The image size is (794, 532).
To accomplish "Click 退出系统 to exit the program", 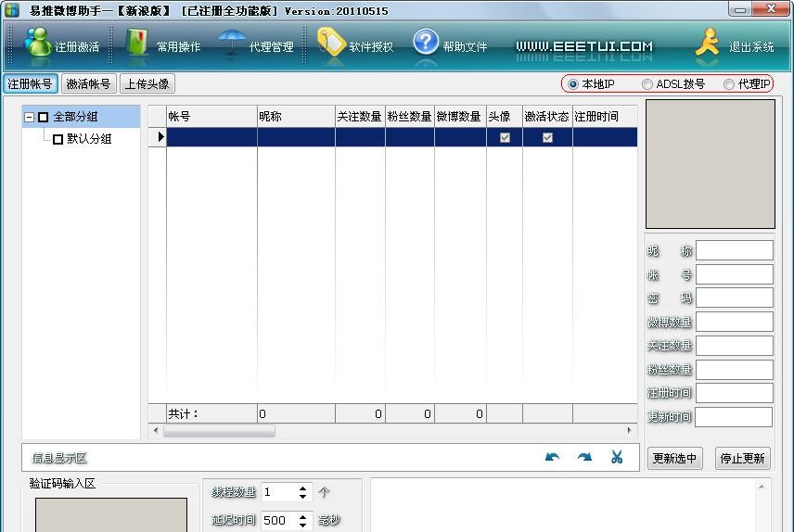I will (734, 46).
